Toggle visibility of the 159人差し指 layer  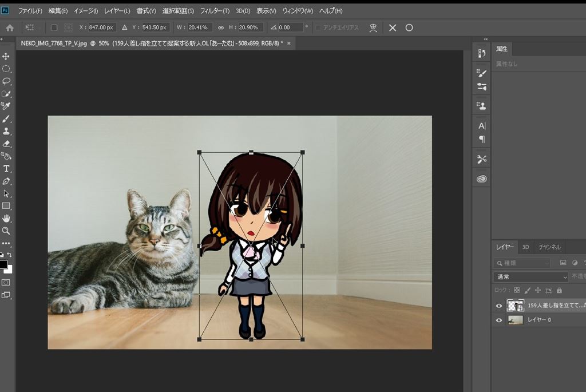498,306
